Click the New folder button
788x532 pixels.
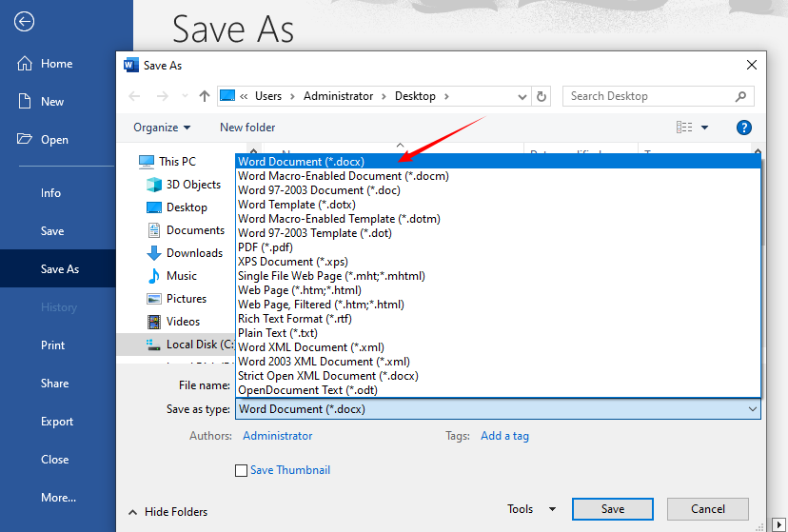[x=247, y=128]
